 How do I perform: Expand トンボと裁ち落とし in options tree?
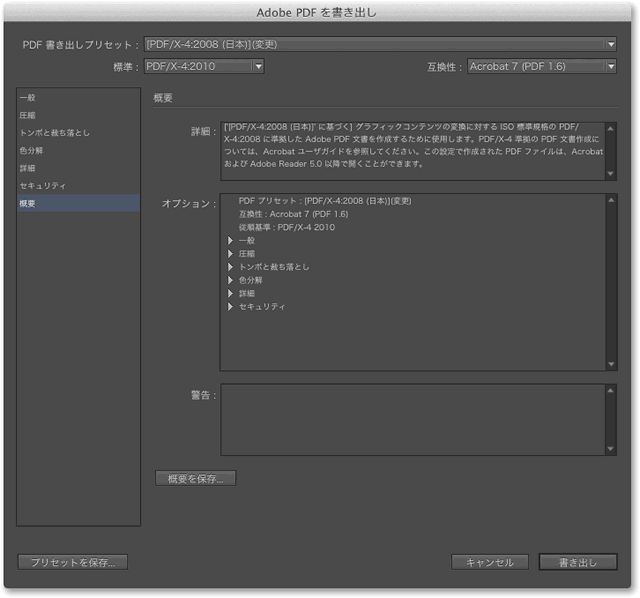pyautogui.click(x=230, y=267)
